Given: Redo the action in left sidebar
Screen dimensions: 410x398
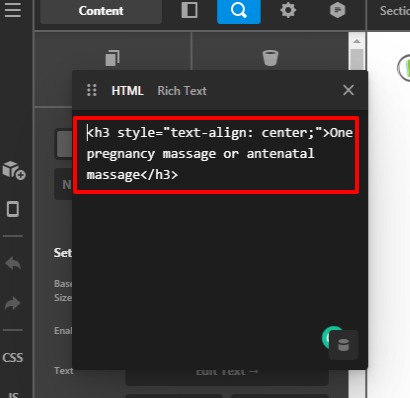Looking at the screenshot, I should [x=13, y=303].
